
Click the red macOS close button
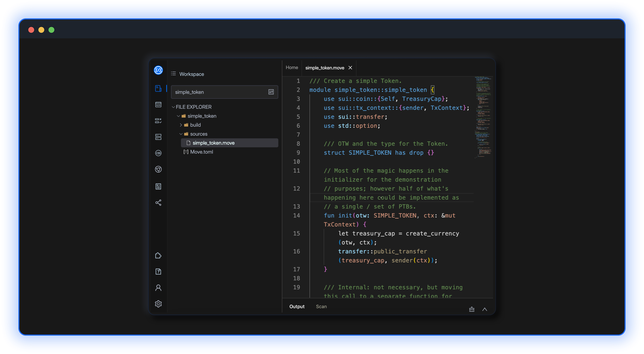click(31, 30)
